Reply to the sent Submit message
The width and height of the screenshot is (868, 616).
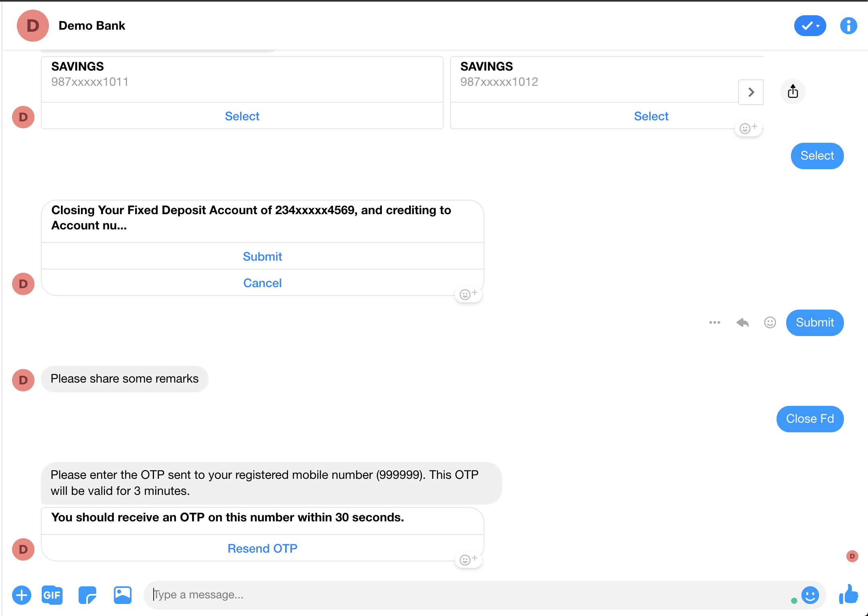coord(742,322)
